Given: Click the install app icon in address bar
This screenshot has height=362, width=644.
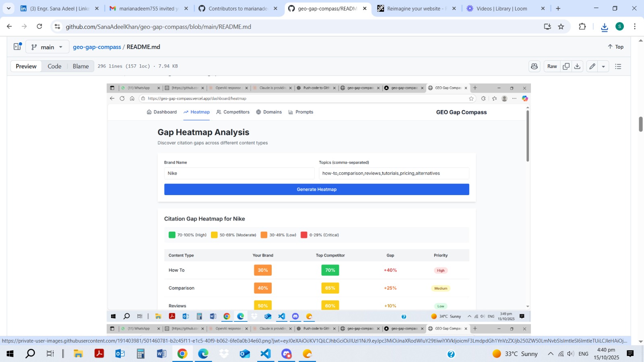Looking at the screenshot, I should [x=547, y=27].
